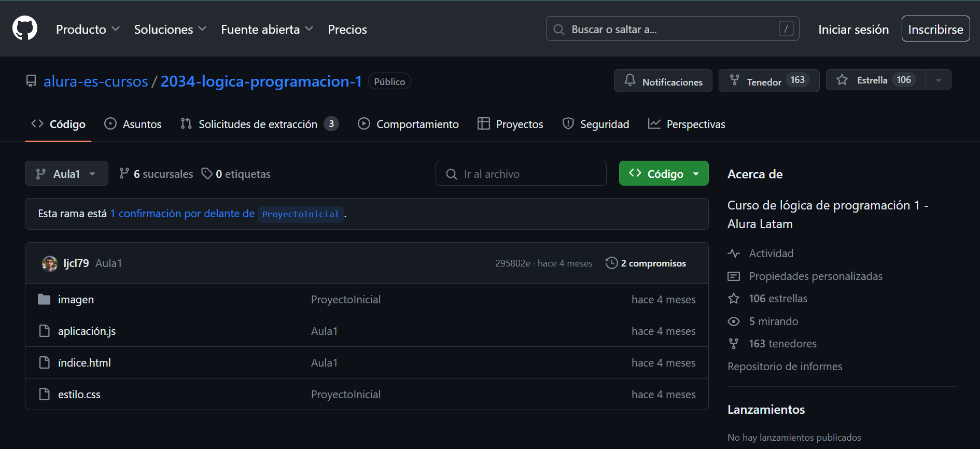Open the ProyectoInicial commit message on imagen row
Viewport: 980px width, 449px height.
pyautogui.click(x=346, y=300)
